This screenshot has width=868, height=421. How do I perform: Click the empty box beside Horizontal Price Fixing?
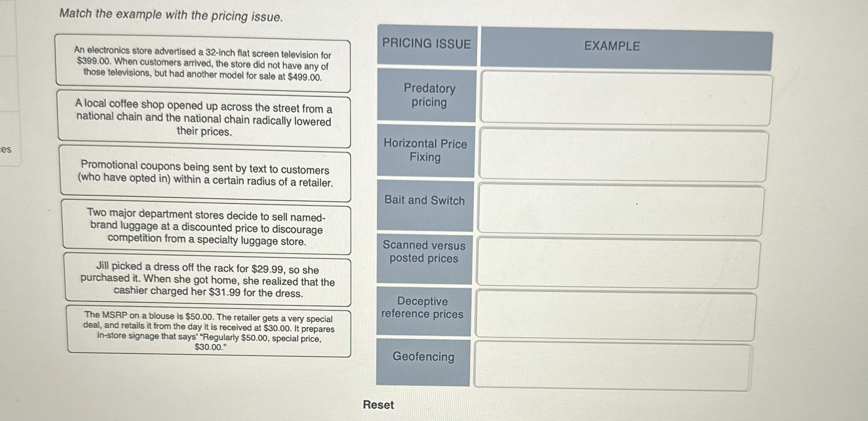[625, 153]
